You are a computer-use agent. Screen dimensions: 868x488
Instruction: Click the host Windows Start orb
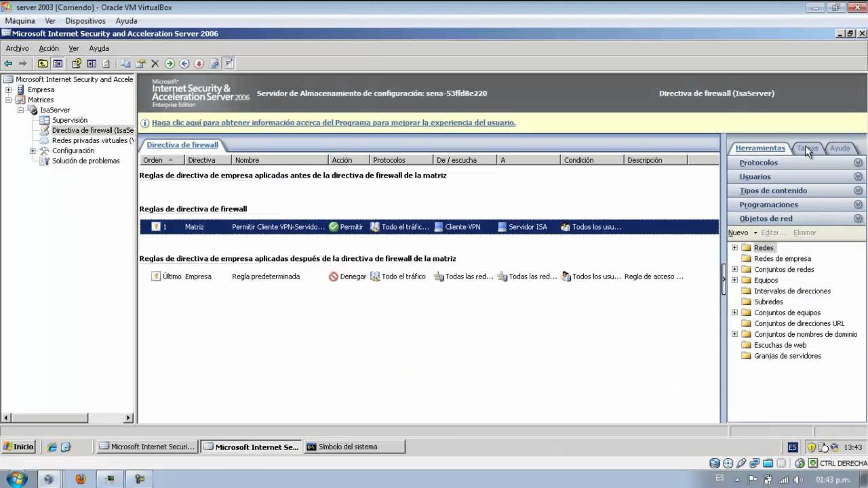pyautogui.click(x=16, y=479)
